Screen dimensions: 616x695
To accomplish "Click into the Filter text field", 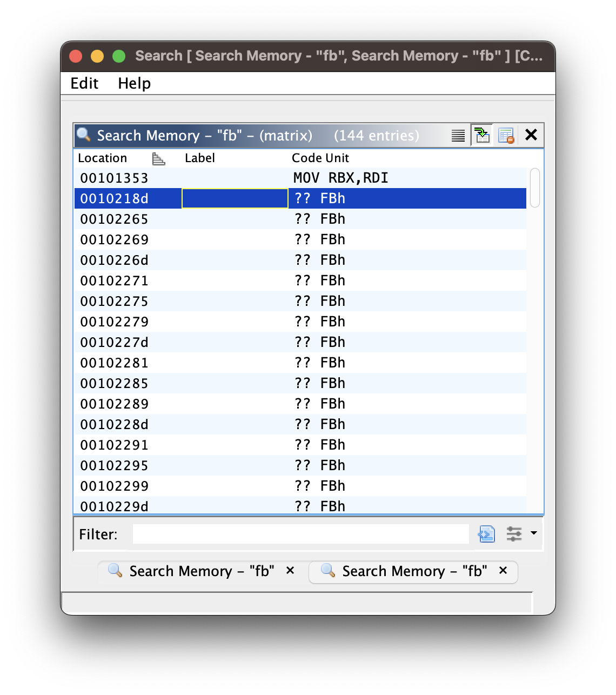I will point(300,534).
